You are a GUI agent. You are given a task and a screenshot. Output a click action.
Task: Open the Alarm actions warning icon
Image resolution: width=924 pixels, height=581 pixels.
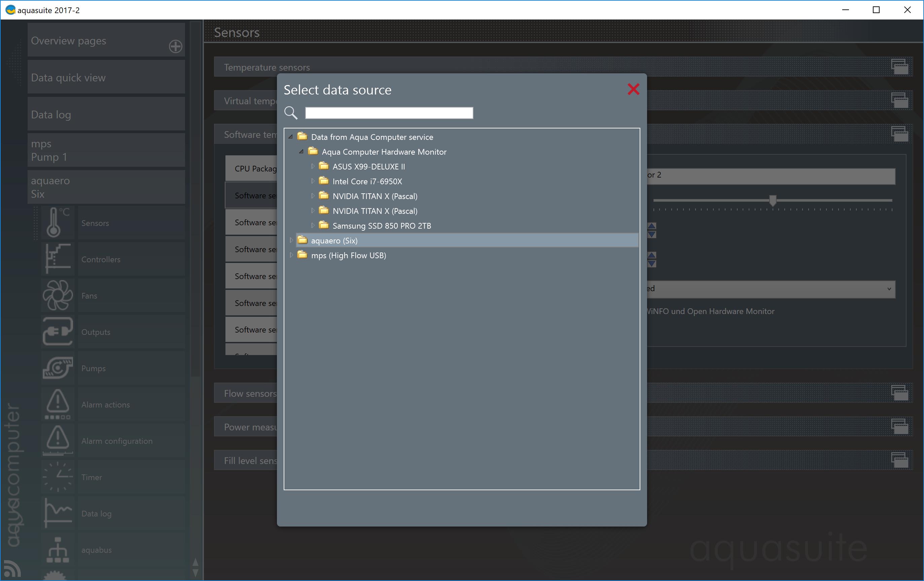pyautogui.click(x=57, y=404)
